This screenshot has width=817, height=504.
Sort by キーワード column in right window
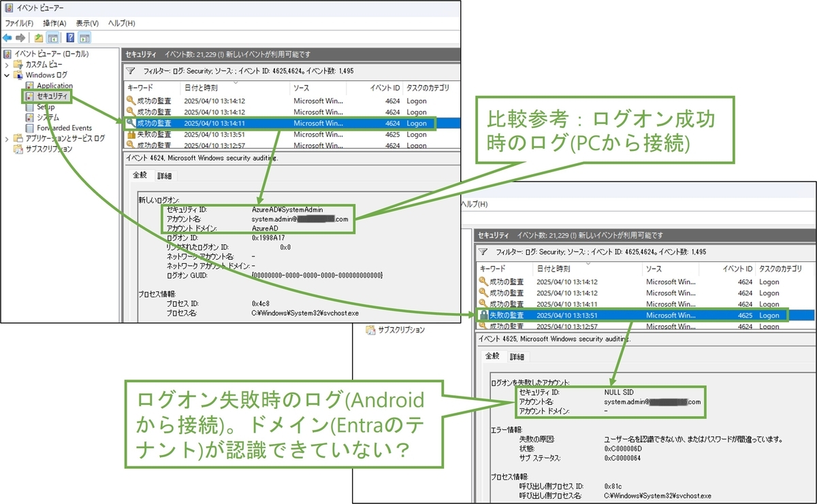505,269
